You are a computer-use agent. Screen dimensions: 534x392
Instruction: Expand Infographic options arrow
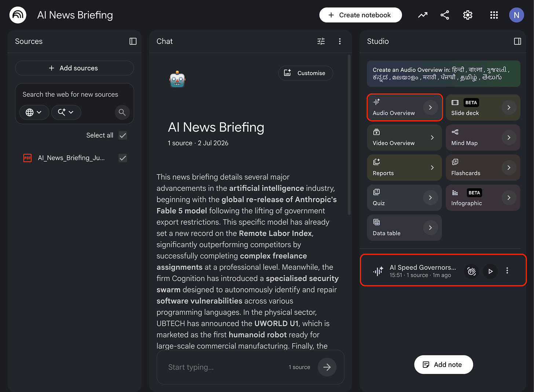(509, 198)
